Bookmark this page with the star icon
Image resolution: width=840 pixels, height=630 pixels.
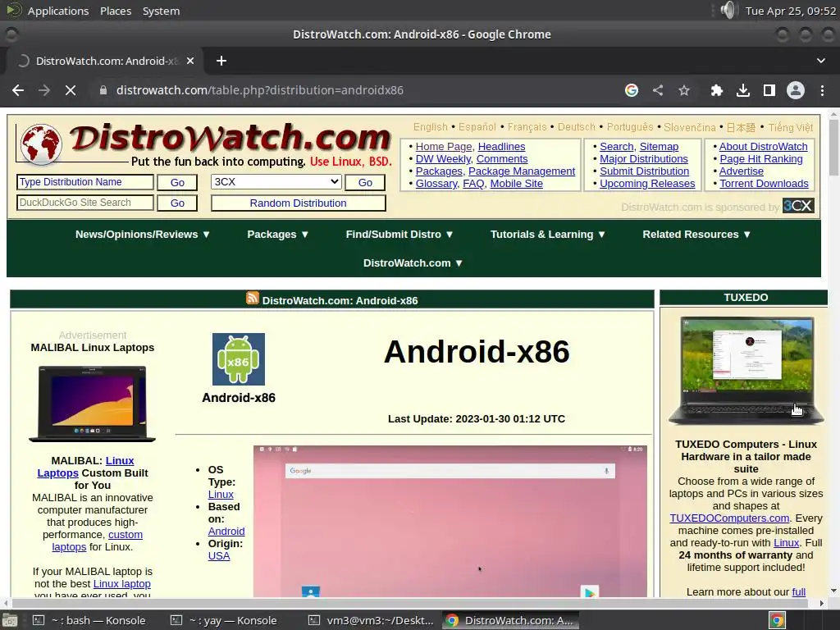coord(684,90)
